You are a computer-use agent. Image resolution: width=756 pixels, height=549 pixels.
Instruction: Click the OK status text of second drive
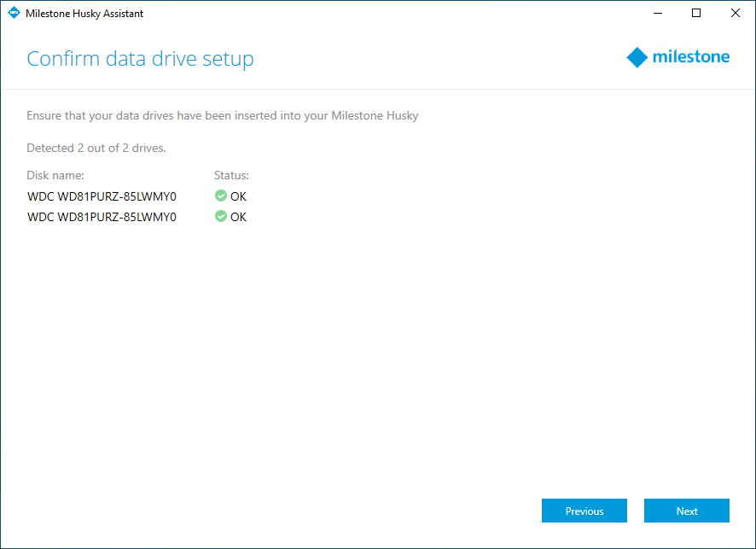(x=238, y=217)
